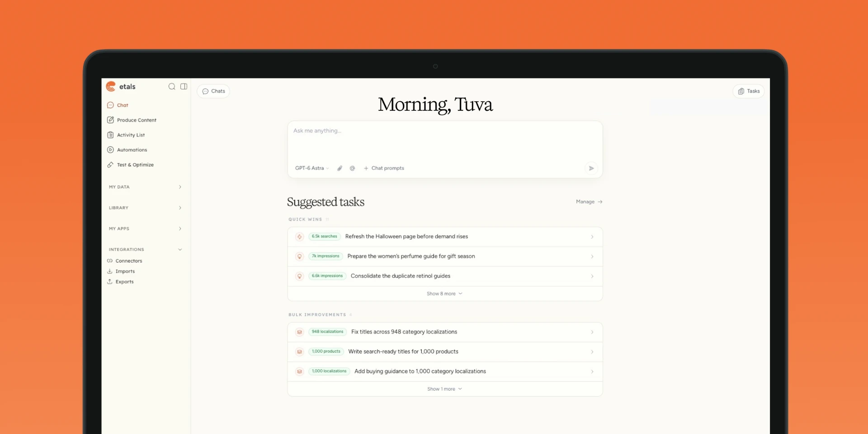The width and height of the screenshot is (868, 434).
Task: Open the GPT-6 Astra model dropdown
Action: 312,168
